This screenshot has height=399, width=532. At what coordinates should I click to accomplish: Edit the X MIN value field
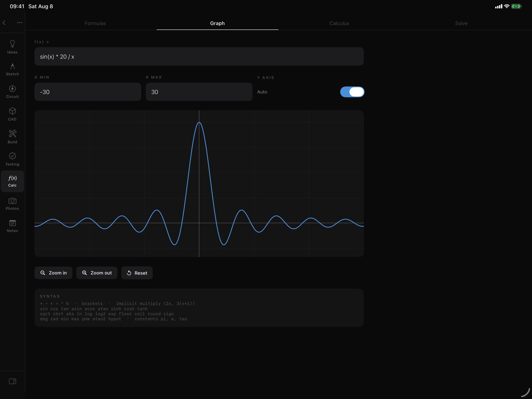point(88,92)
